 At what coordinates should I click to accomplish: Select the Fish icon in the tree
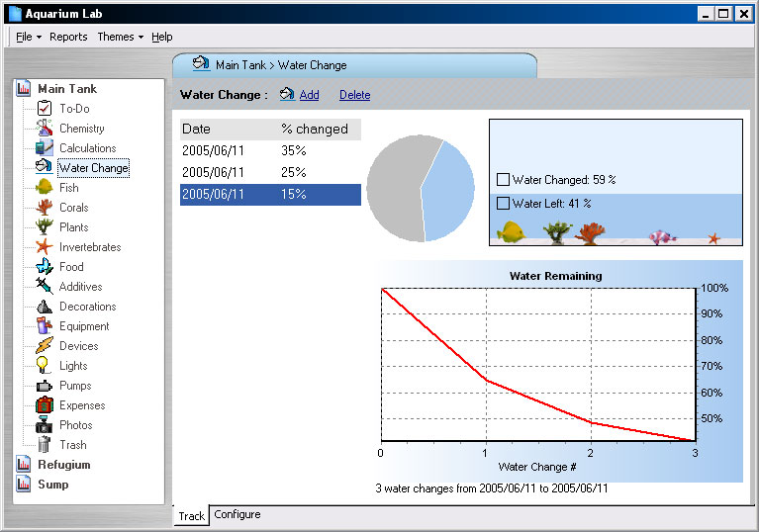[44, 188]
